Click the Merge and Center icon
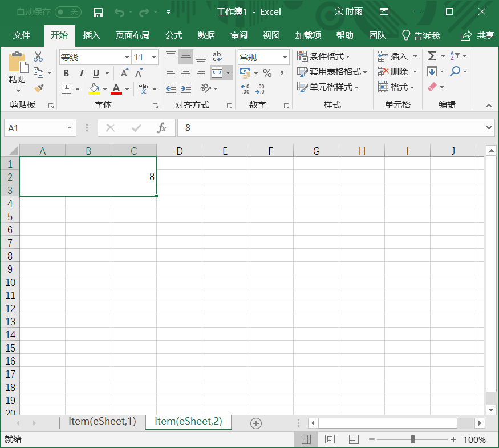This screenshot has width=499, height=448. coord(217,72)
